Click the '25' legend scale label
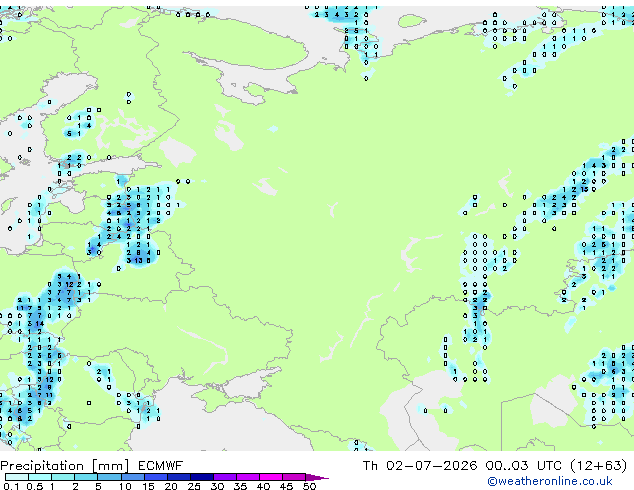 pyautogui.click(x=194, y=486)
